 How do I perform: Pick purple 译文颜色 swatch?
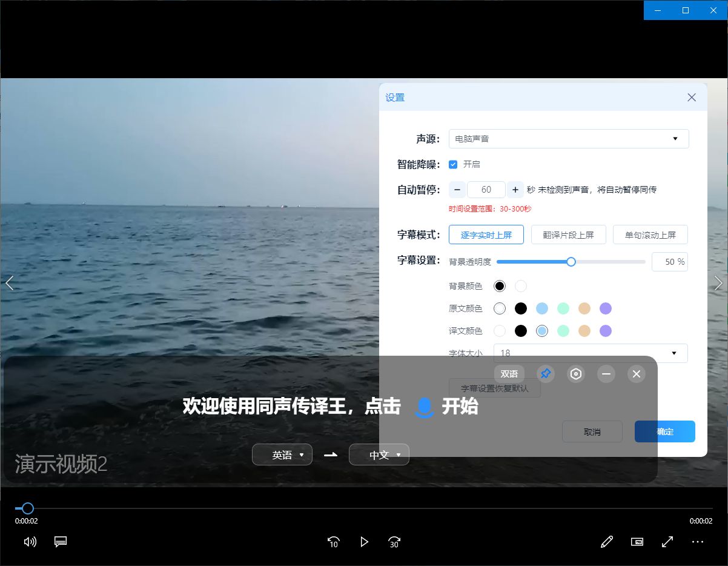coord(606,331)
